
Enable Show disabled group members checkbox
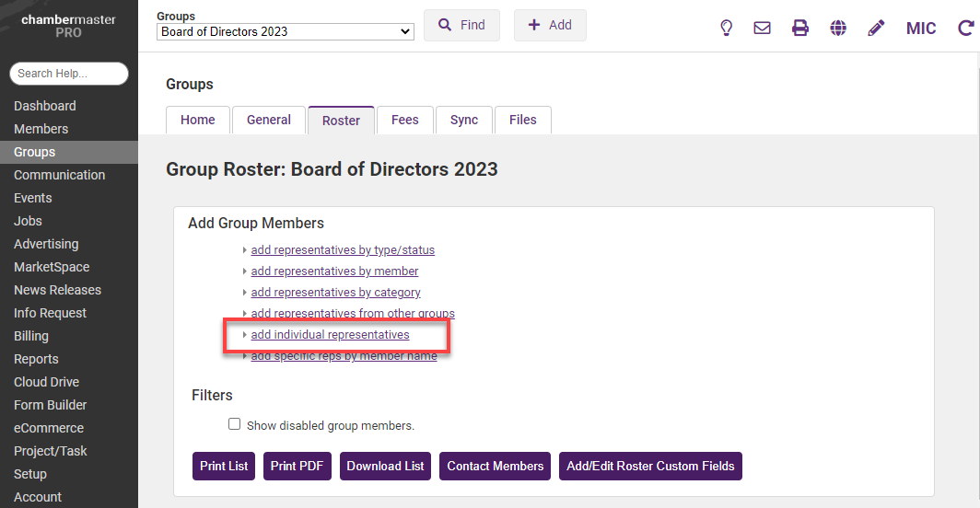coord(235,424)
